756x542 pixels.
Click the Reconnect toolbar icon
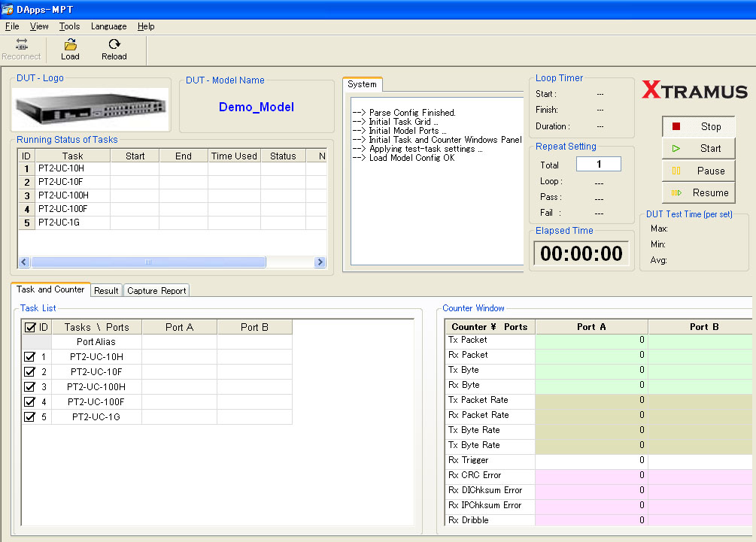coord(21,44)
